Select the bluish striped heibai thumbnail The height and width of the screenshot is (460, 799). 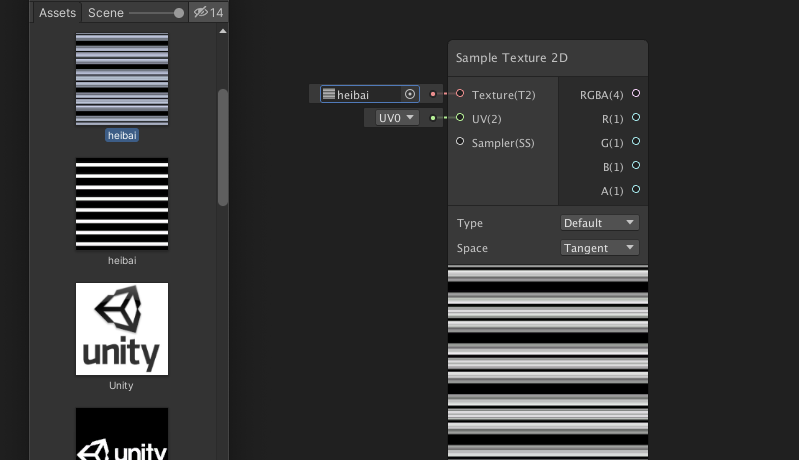(122, 79)
